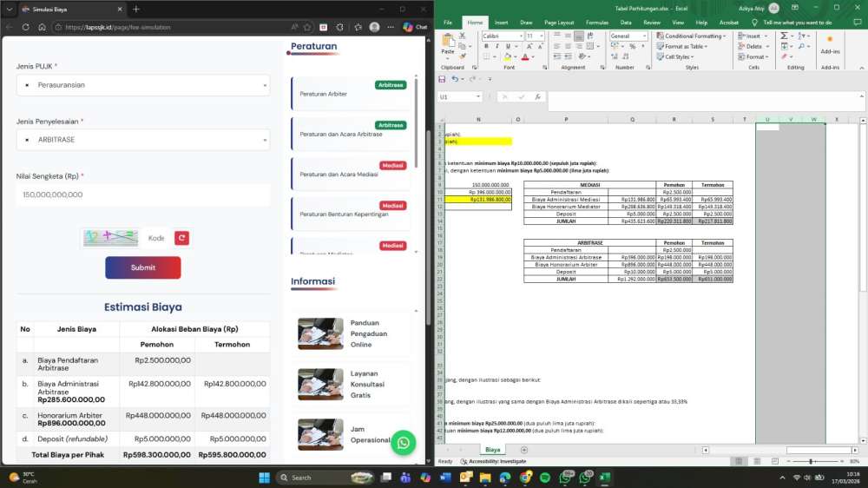Click the Submit button on the web page
This screenshot has width=868, height=488.
[x=143, y=267]
